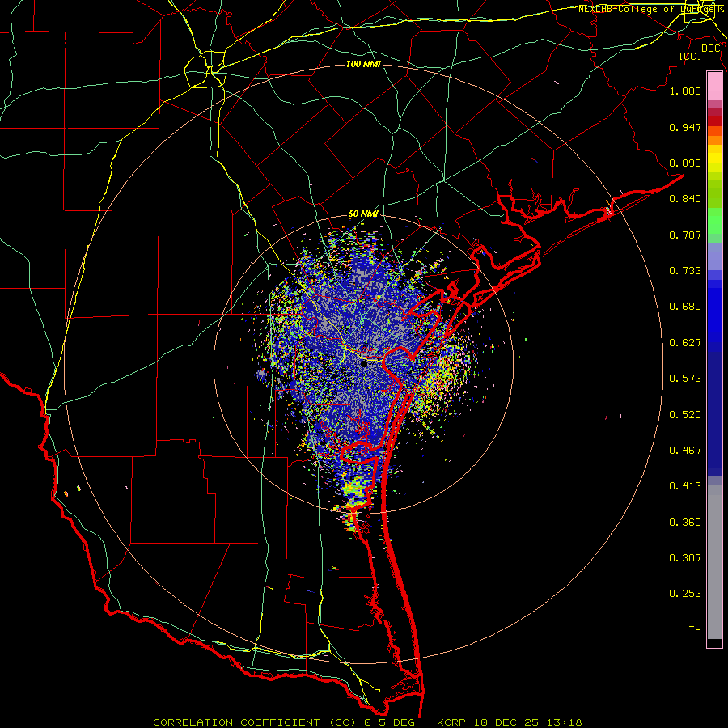Click the "50 NMI" range ring label
The width and height of the screenshot is (728, 728).
(x=363, y=214)
